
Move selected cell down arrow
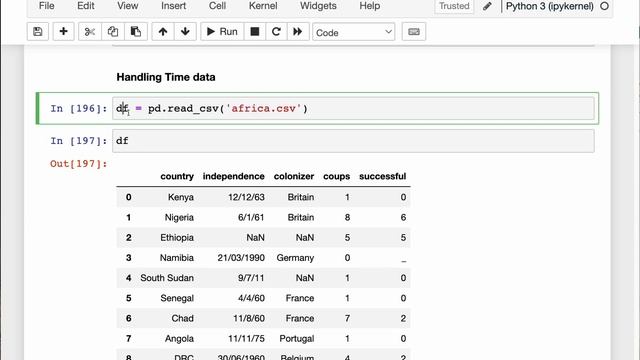tap(185, 32)
